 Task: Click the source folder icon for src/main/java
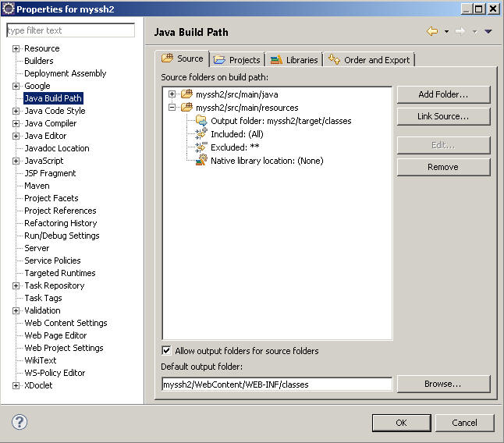[186, 94]
